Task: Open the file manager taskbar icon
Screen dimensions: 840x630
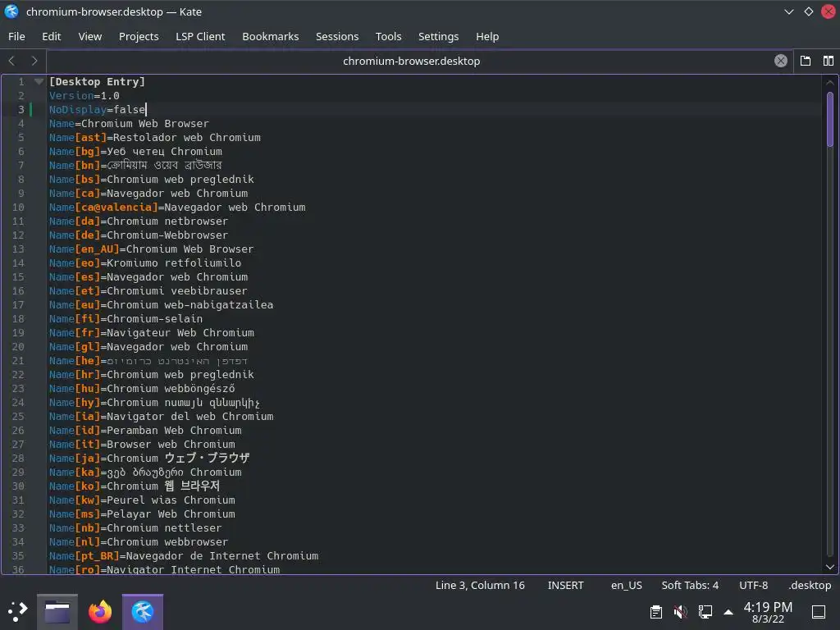Action: (x=57, y=612)
